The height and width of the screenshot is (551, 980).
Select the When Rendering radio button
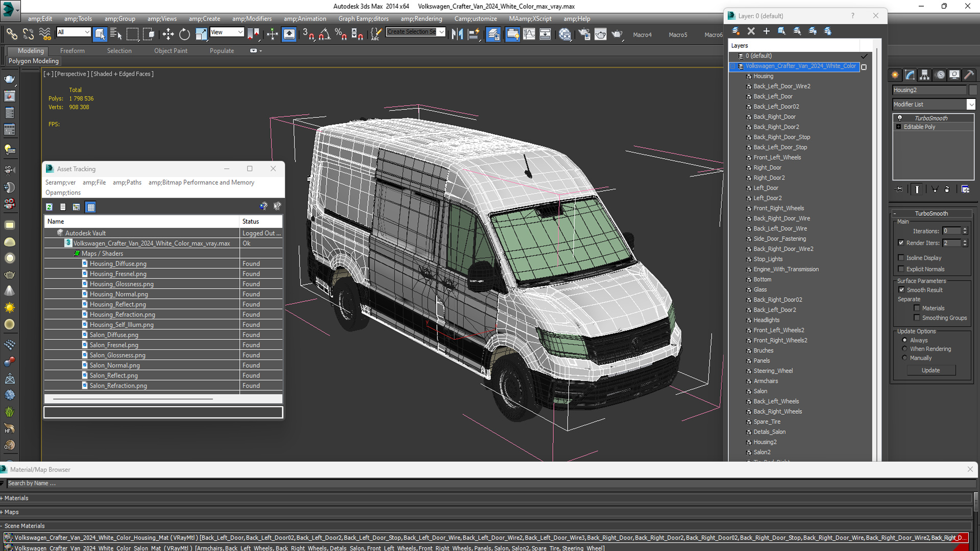904,349
